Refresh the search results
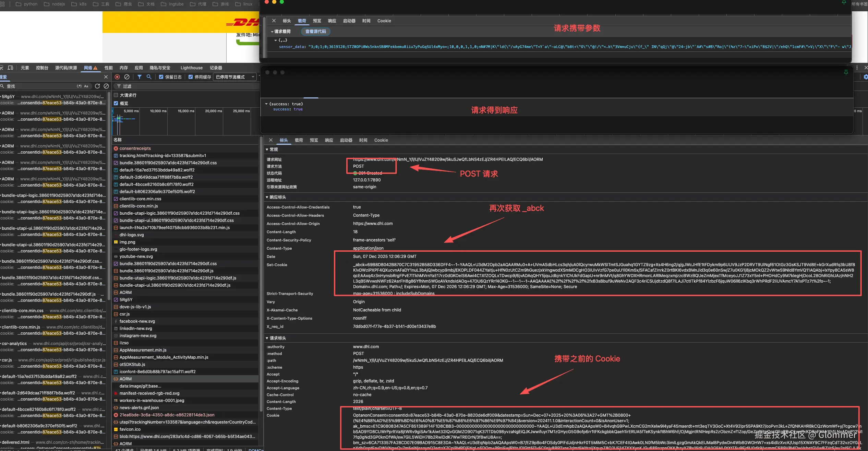This screenshot has height=451, width=868. tap(97, 86)
